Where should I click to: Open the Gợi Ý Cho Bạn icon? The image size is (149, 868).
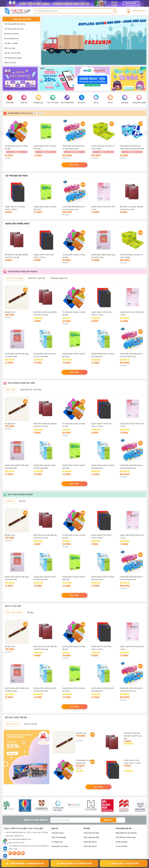[x=53, y=97]
